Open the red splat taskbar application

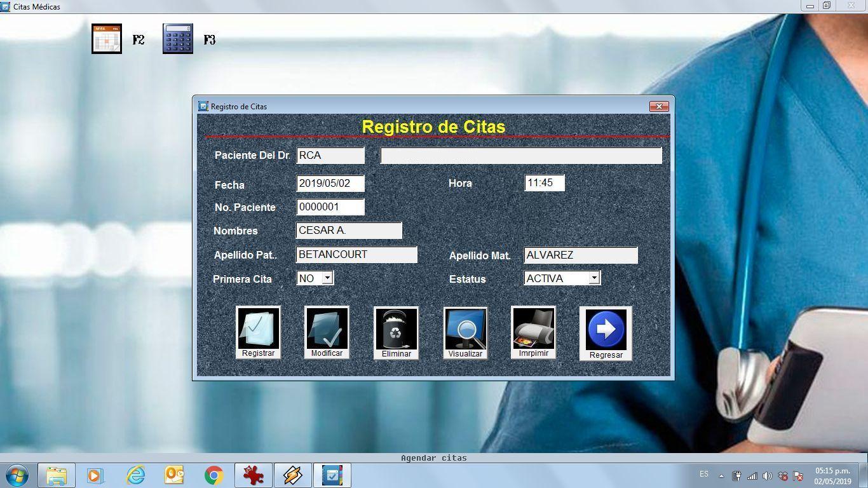pos(254,475)
